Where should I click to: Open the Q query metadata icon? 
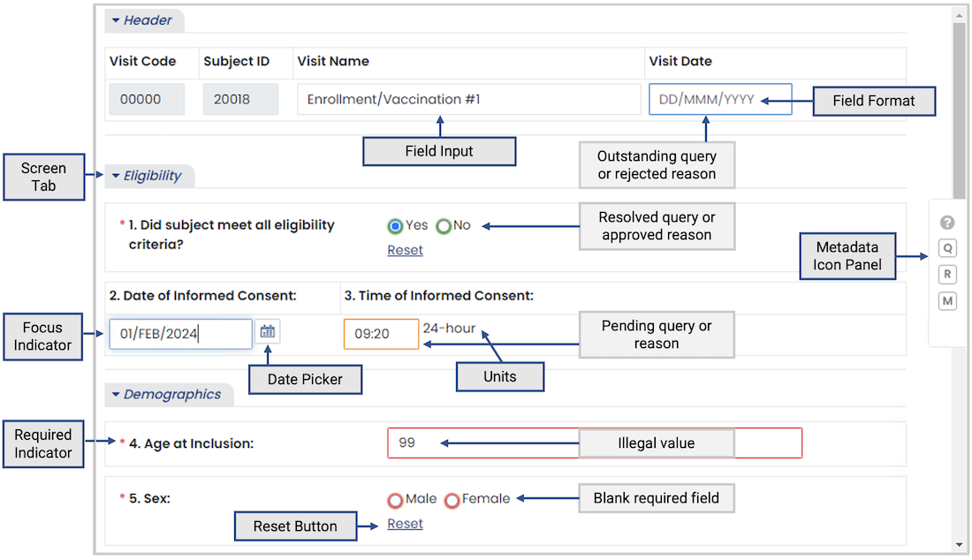tap(947, 248)
